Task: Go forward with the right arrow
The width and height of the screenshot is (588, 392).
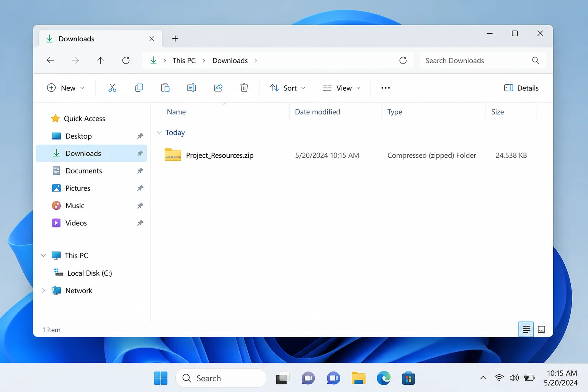Action: [x=75, y=60]
